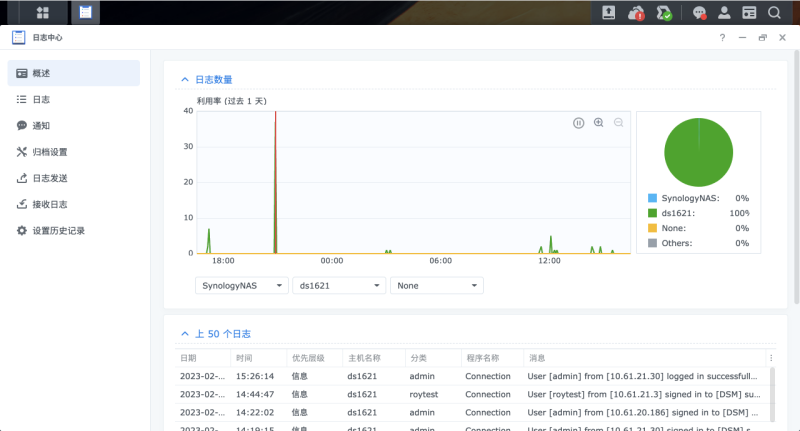This screenshot has width=800, height=431.
Task: Click the green pie chart
Action: (x=698, y=153)
